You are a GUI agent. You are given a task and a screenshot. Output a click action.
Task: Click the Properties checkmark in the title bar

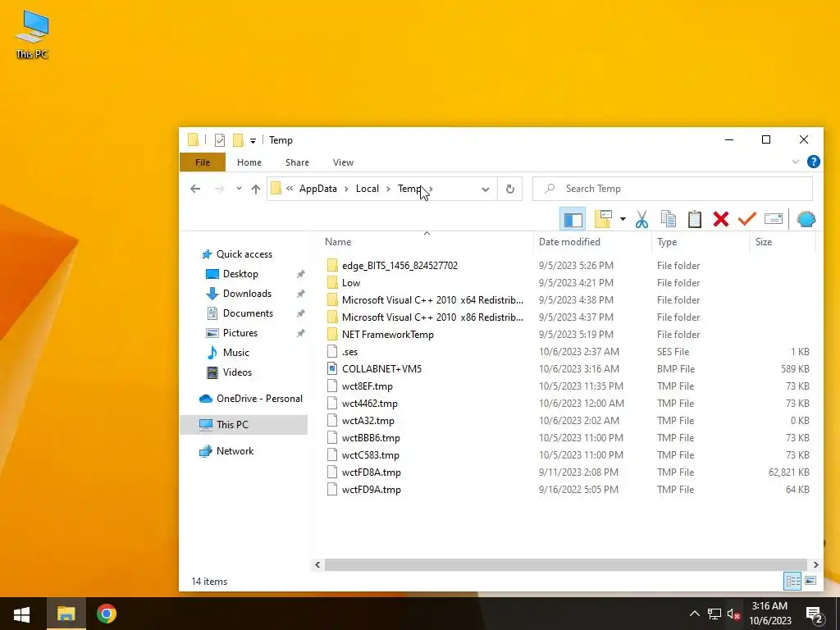click(x=220, y=140)
